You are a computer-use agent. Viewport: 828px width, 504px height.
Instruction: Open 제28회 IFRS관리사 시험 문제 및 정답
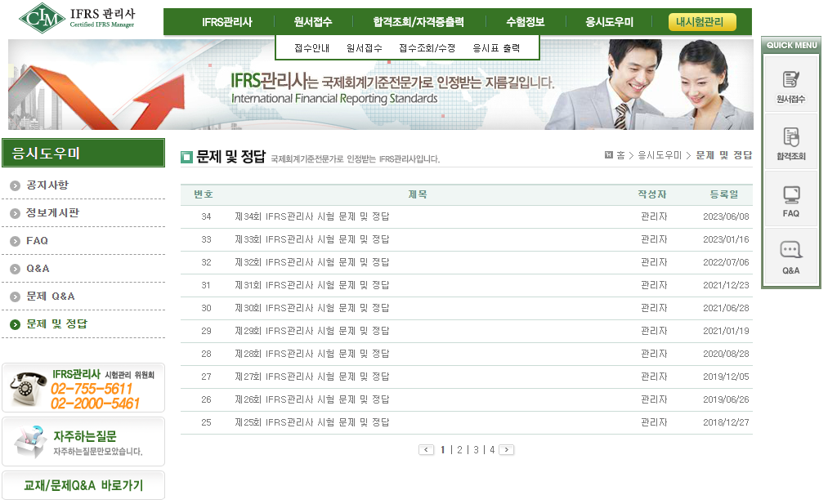[x=312, y=354]
